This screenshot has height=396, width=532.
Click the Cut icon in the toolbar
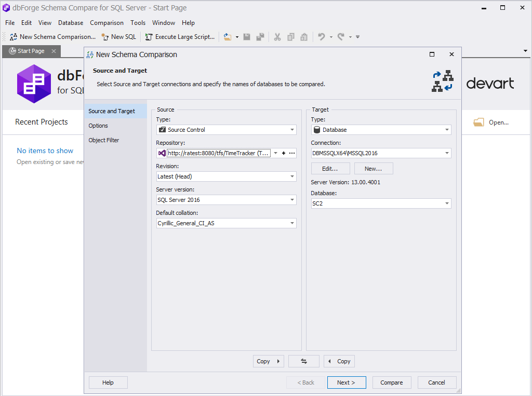277,37
